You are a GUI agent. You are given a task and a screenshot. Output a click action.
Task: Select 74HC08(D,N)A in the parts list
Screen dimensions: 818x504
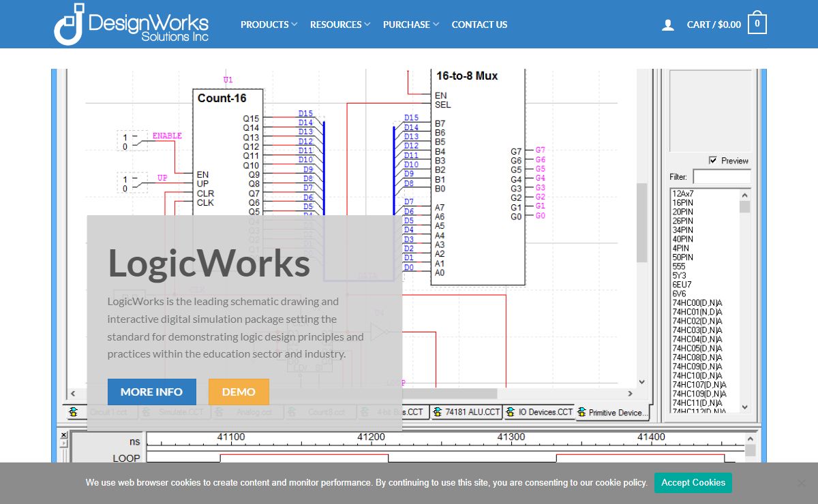point(697,358)
